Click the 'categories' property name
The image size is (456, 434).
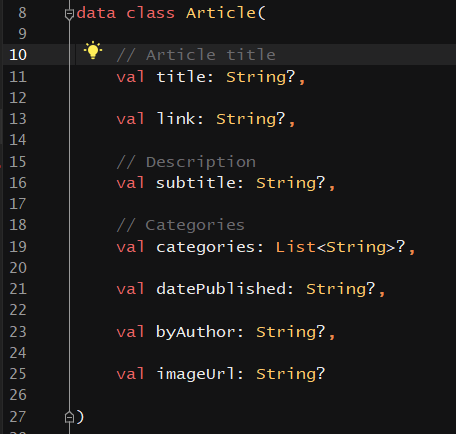[206, 247]
